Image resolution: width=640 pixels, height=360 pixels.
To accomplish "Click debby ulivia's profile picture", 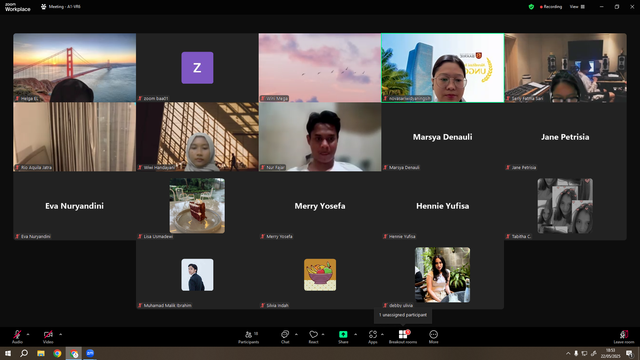I will (442, 275).
